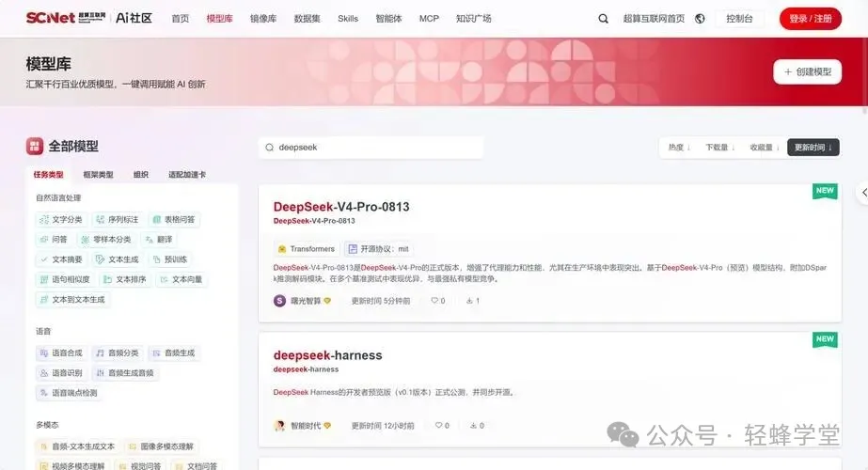The width and height of the screenshot is (868, 470).
Task: Sort models by 更新时间
Action: point(813,148)
